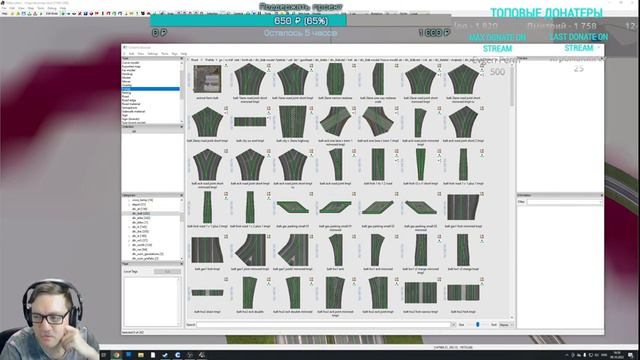
Task: Select the highlighted Prefab type in Type list
Action: tap(150, 89)
